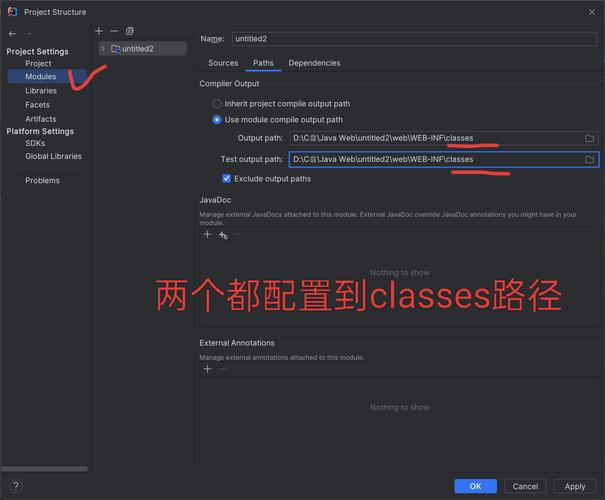Add External Annotations with plus icon
This screenshot has width=605, height=500.
[x=207, y=369]
